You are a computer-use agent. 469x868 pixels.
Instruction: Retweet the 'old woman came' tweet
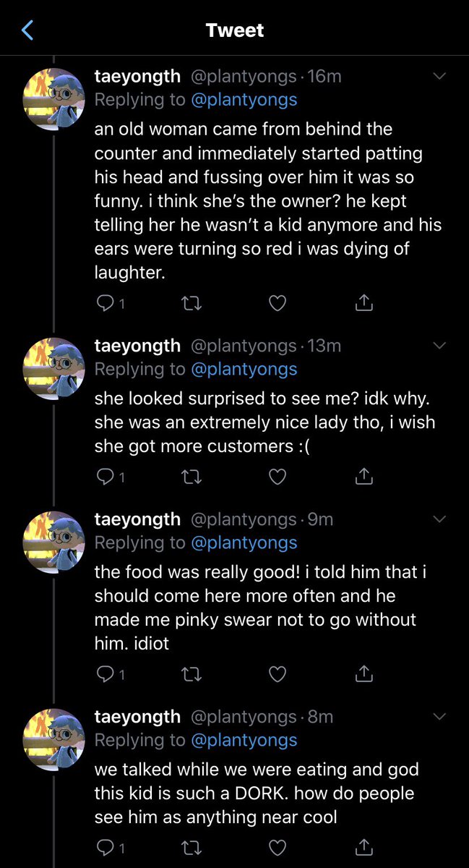click(190, 304)
